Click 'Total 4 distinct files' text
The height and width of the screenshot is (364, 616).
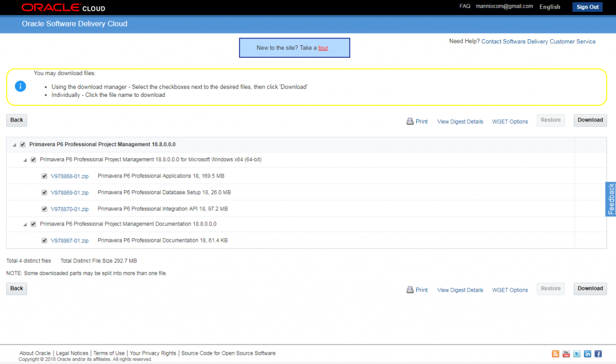tap(29, 261)
